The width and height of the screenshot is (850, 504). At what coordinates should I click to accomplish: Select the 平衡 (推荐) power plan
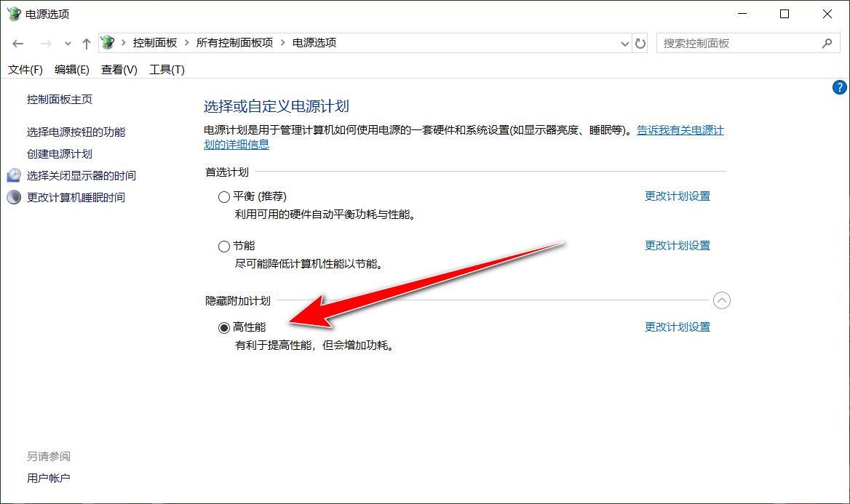coord(224,196)
